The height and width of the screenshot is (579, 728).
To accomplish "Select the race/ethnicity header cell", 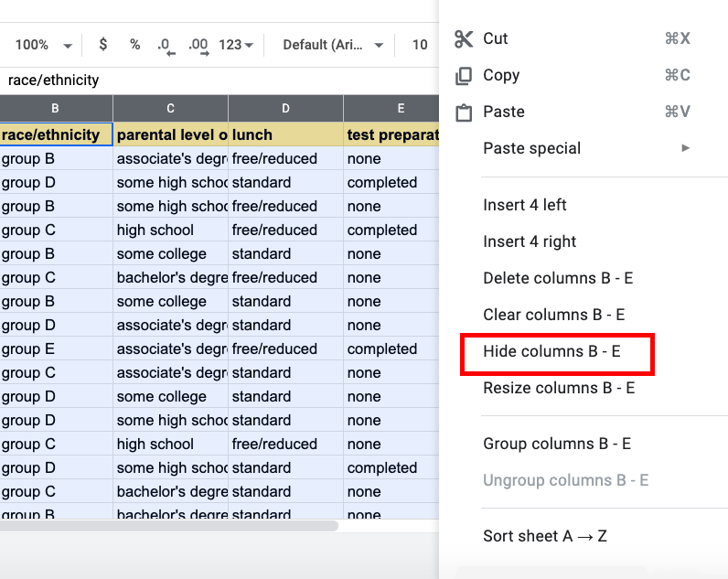I will [x=56, y=134].
